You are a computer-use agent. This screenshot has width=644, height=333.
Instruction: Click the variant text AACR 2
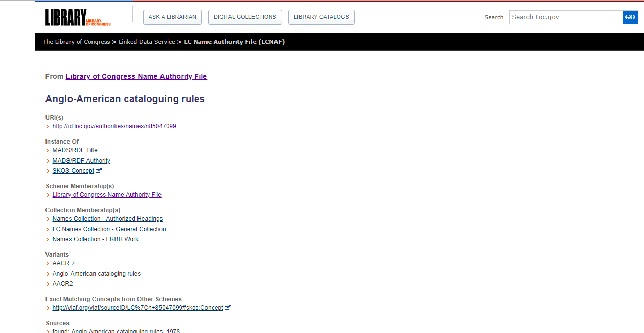pyautogui.click(x=63, y=263)
